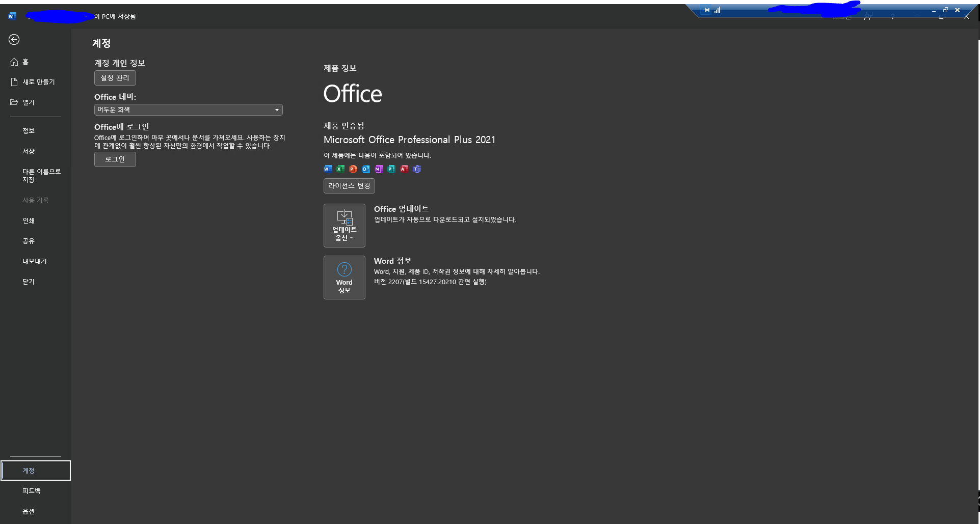This screenshot has height=524, width=980.
Task: Click the Access app icon in product list
Action: tap(404, 169)
